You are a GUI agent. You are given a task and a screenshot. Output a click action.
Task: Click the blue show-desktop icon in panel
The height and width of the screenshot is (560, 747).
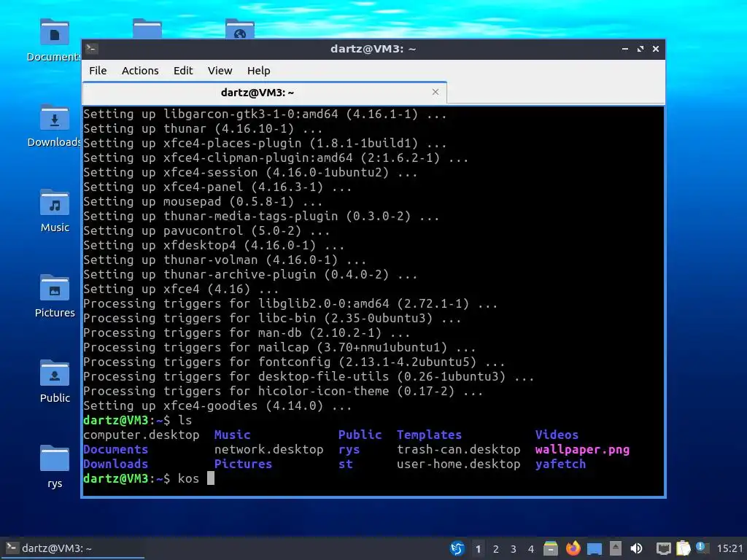pyautogui.click(x=595, y=549)
